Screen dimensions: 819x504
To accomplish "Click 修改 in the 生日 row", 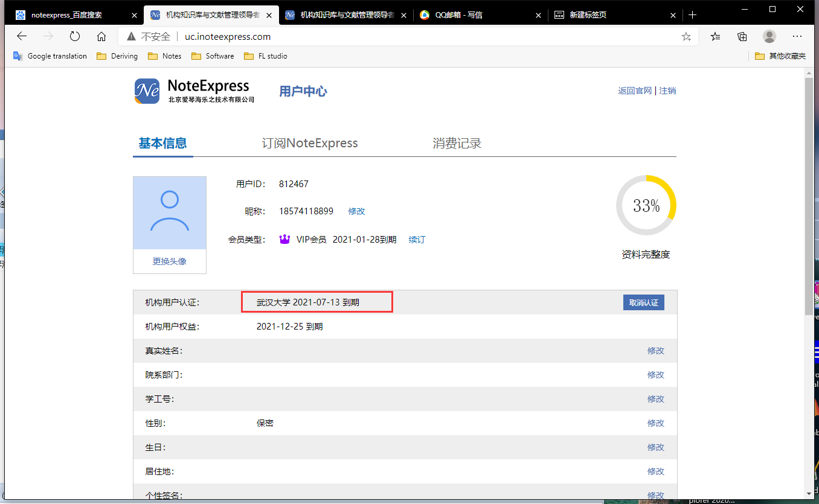I will [x=656, y=447].
